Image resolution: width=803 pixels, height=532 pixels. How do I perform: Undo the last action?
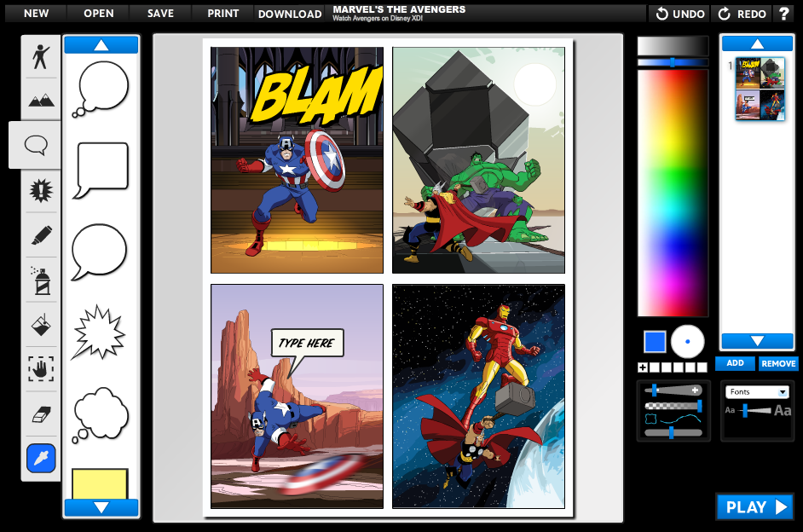coord(680,14)
